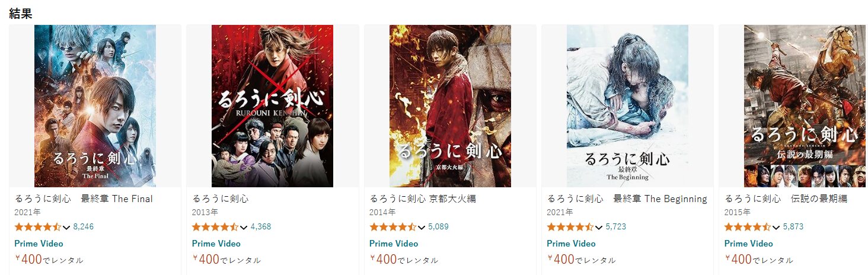Click the star rating for 伝説の最期編
The height and width of the screenshot is (275, 868).
point(748,227)
